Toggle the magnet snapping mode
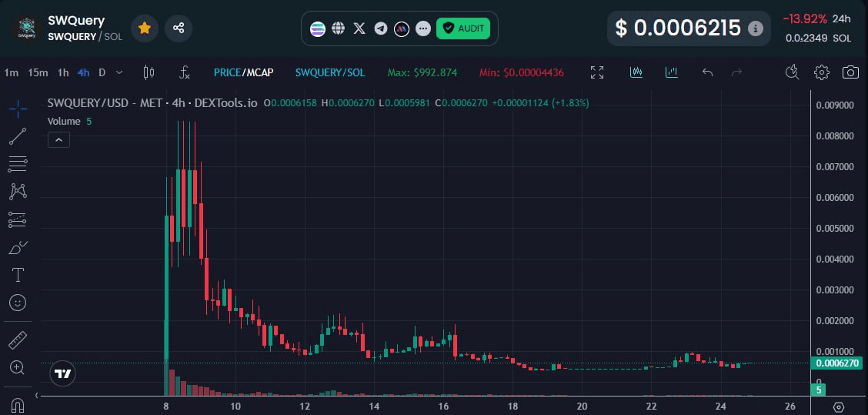This screenshot has width=868, height=415. tap(18, 405)
